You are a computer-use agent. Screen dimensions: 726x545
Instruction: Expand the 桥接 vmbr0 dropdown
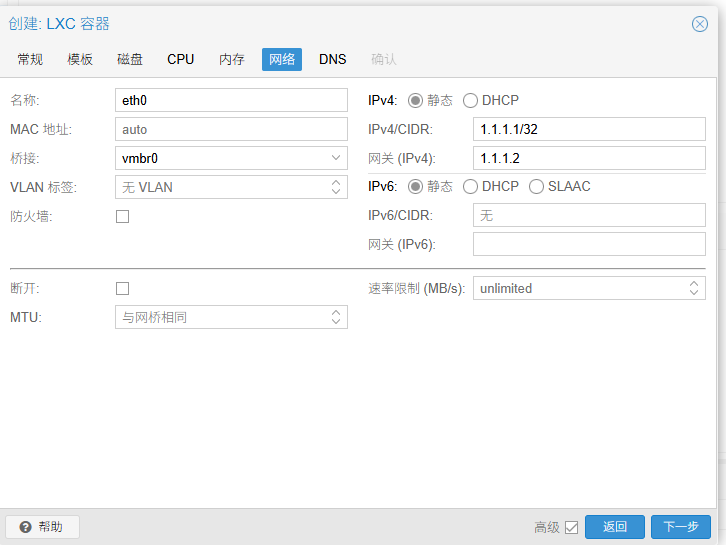click(x=336, y=158)
